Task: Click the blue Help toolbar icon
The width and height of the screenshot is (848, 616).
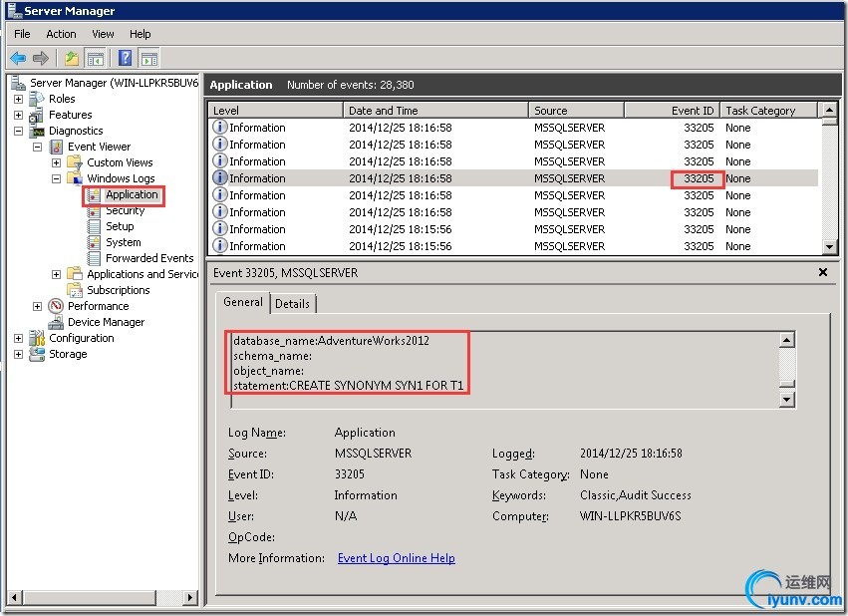Action: [125, 58]
